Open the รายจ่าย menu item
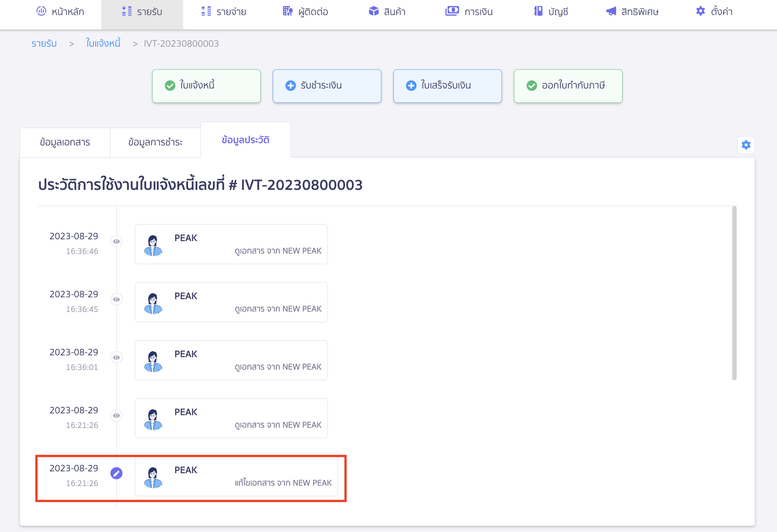This screenshot has height=532, width=777. pos(223,12)
